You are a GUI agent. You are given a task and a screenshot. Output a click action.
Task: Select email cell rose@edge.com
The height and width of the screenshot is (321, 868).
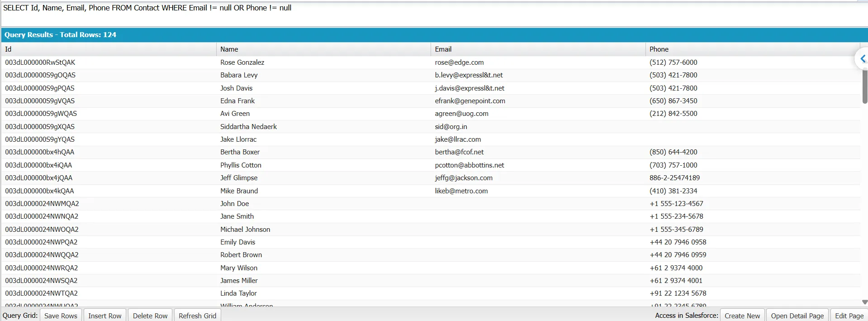coord(538,62)
